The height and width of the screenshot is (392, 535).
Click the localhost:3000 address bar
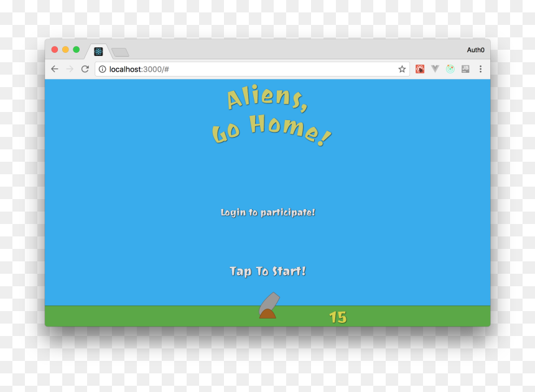[252, 69]
